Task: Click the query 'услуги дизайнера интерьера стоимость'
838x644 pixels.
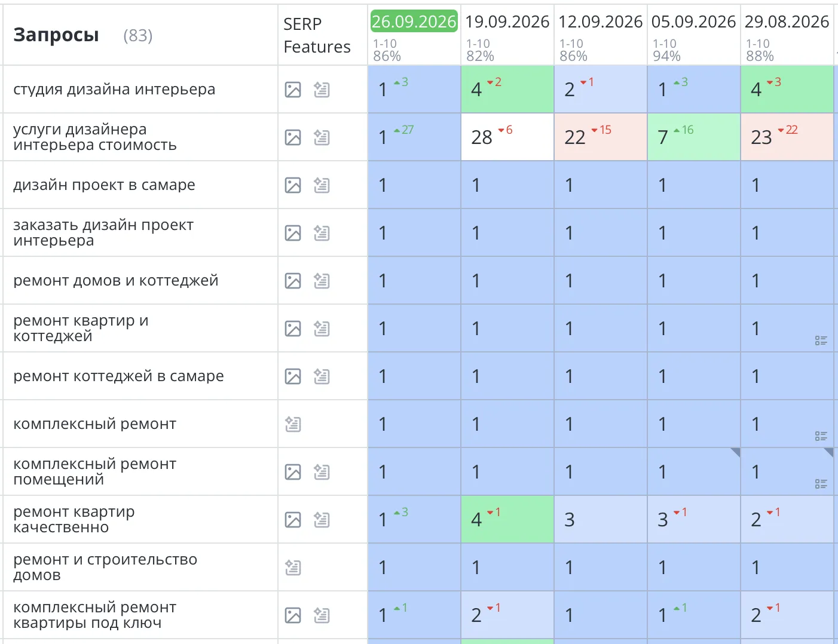Action: click(x=95, y=137)
